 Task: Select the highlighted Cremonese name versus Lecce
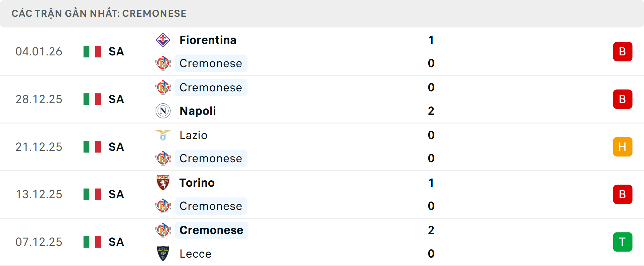click(211, 230)
